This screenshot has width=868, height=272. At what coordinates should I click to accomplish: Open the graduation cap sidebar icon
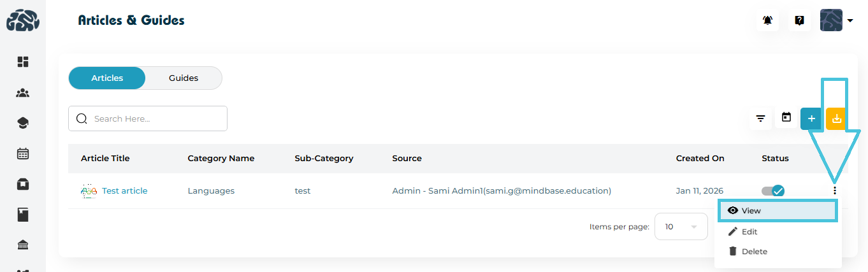tap(23, 123)
